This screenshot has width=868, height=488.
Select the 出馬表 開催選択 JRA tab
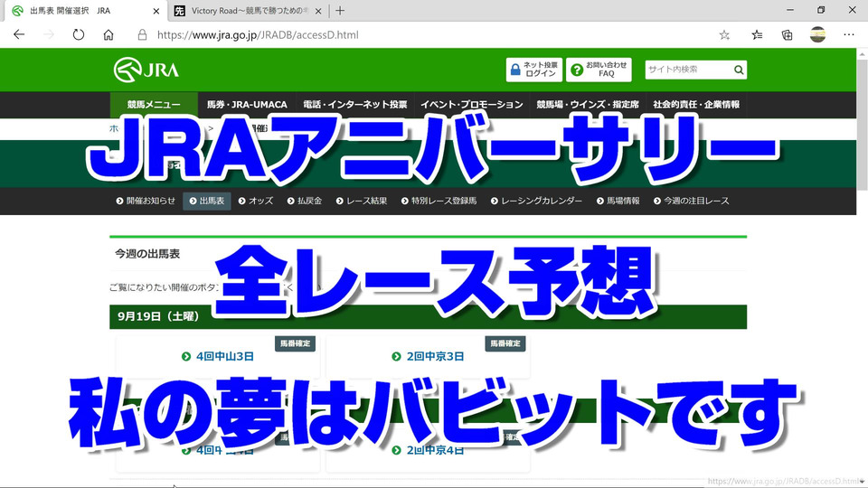pos(84,11)
